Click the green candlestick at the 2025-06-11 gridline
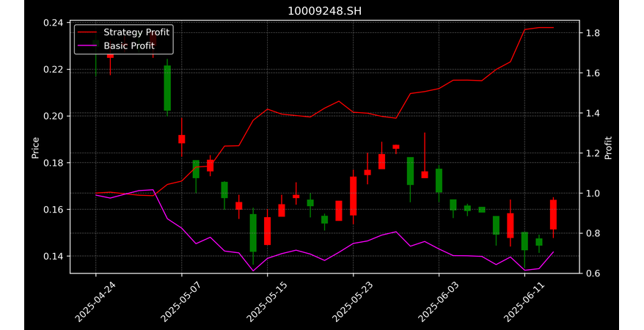The width and height of the screenshot is (644, 330). (x=524, y=241)
